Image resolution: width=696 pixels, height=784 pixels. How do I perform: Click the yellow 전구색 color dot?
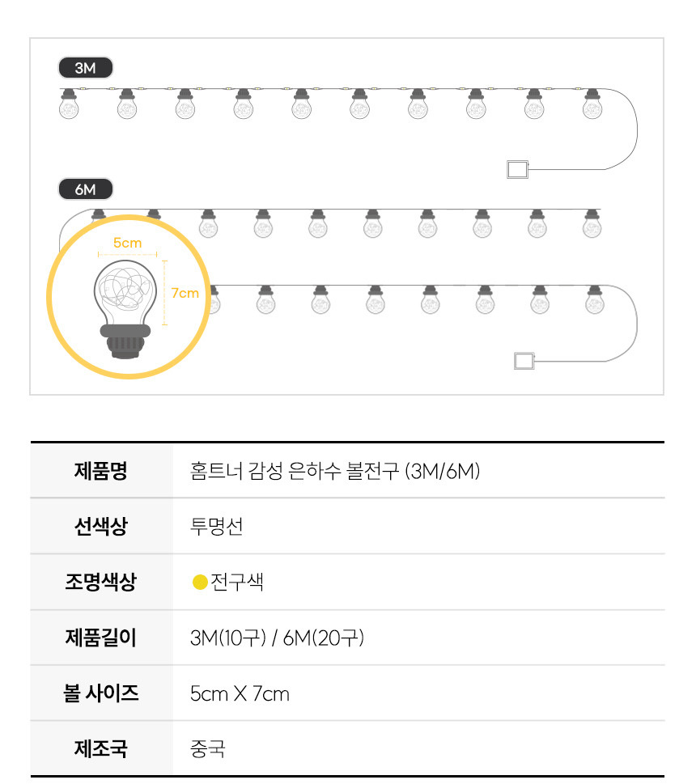click(199, 583)
